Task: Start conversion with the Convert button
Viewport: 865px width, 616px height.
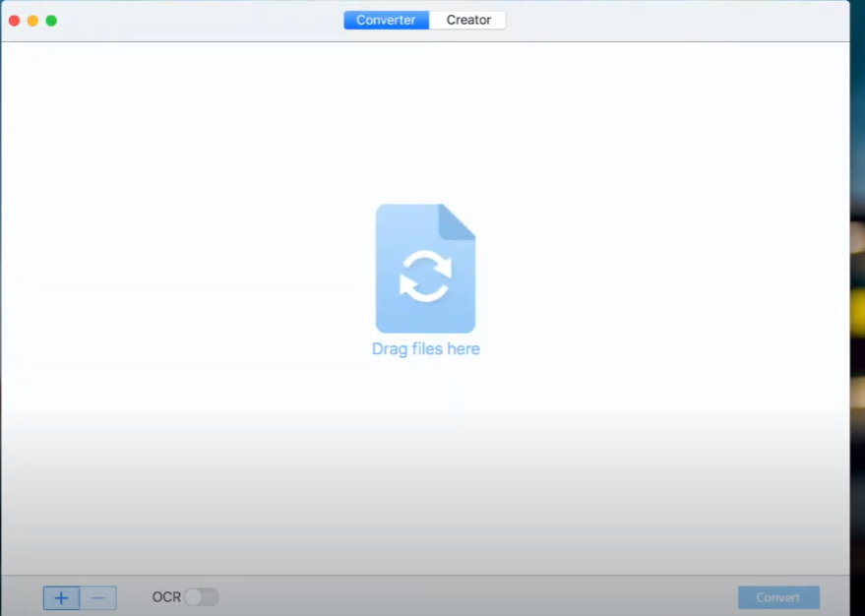Action: pyautogui.click(x=778, y=596)
